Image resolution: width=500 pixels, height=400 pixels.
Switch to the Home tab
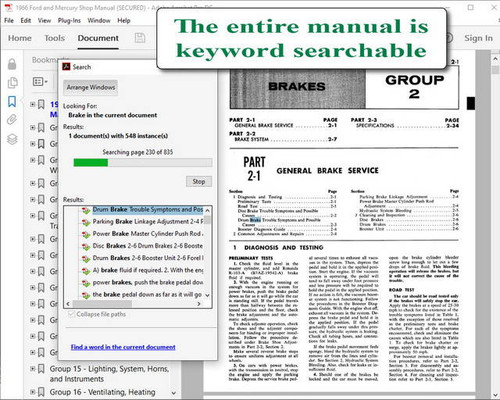20,38
